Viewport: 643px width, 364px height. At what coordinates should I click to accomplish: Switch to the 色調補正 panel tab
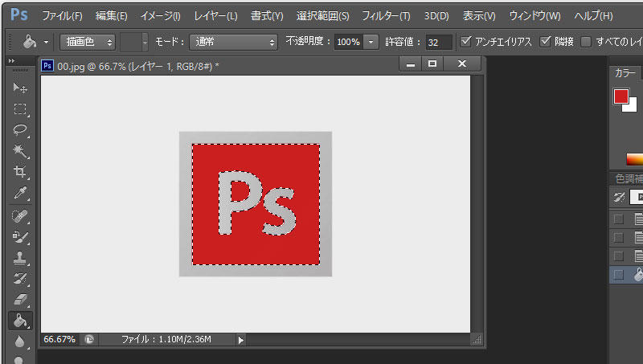coord(629,178)
